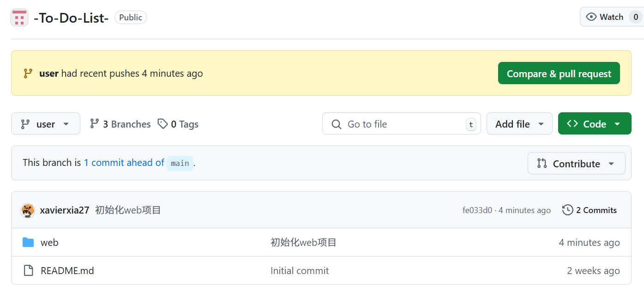
Task: Click the web folder icon
Action: (28, 243)
